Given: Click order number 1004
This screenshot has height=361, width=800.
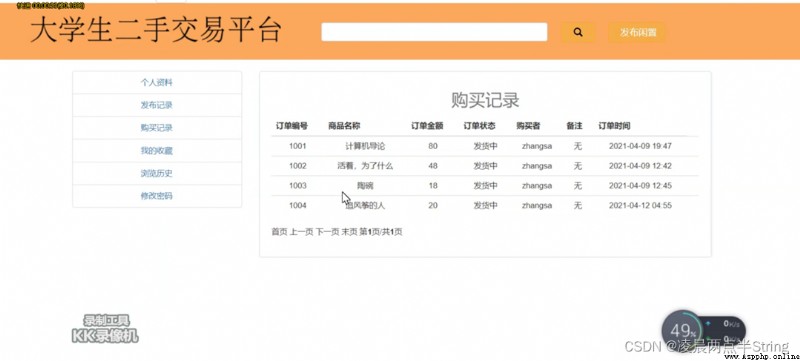Looking at the screenshot, I should point(297,206).
